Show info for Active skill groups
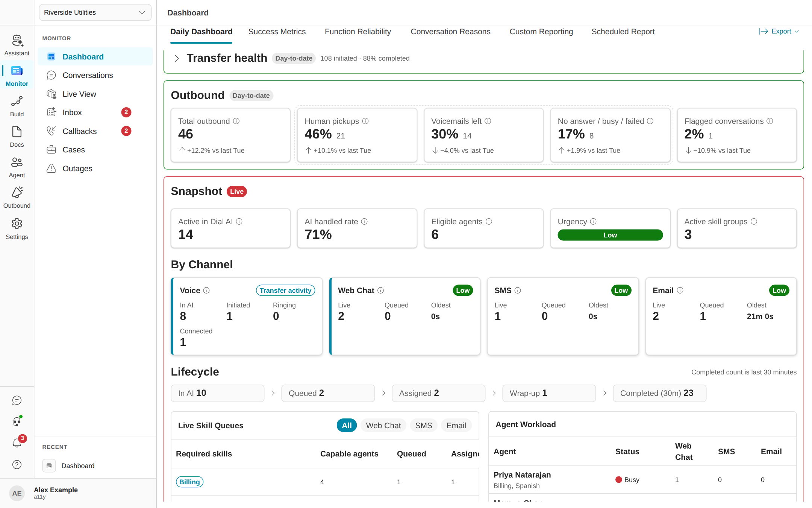Viewport: 812px width, 508px height. pyautogui.click(x=754, y=222)
